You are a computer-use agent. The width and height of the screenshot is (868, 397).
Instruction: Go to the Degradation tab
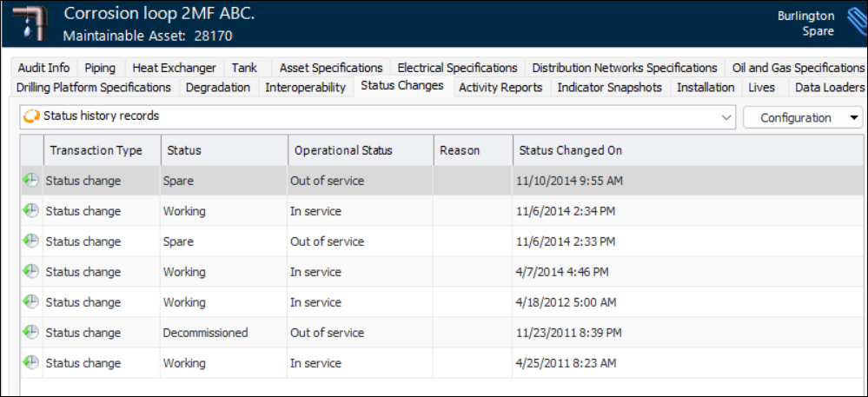tap(218, 87)
